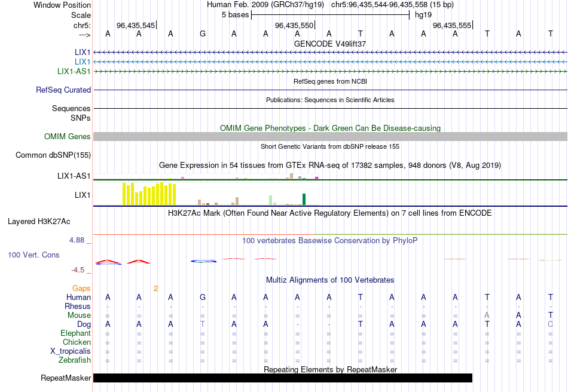The height and width of the screenshot is (392, 568).
Task: Select the Common dbSNP(155) track label
Action: 53,155
